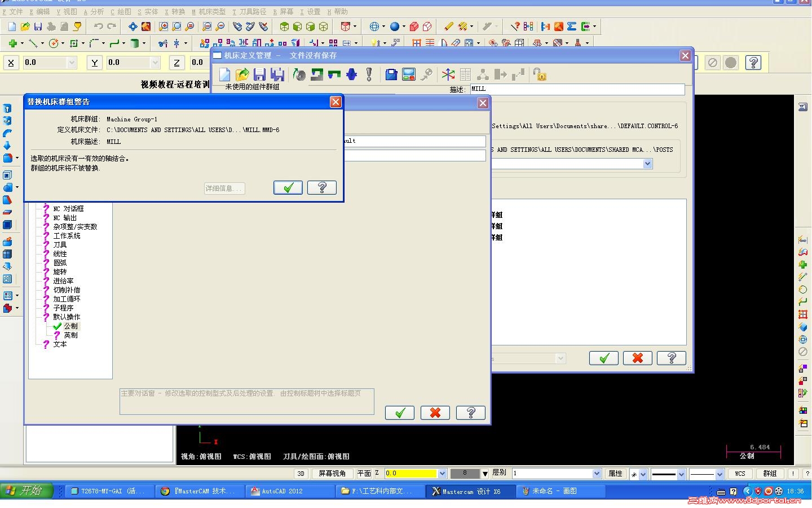Open the 层别 level dropdown
The height and width of the screenshot is (508, 812).
(597, 474)
